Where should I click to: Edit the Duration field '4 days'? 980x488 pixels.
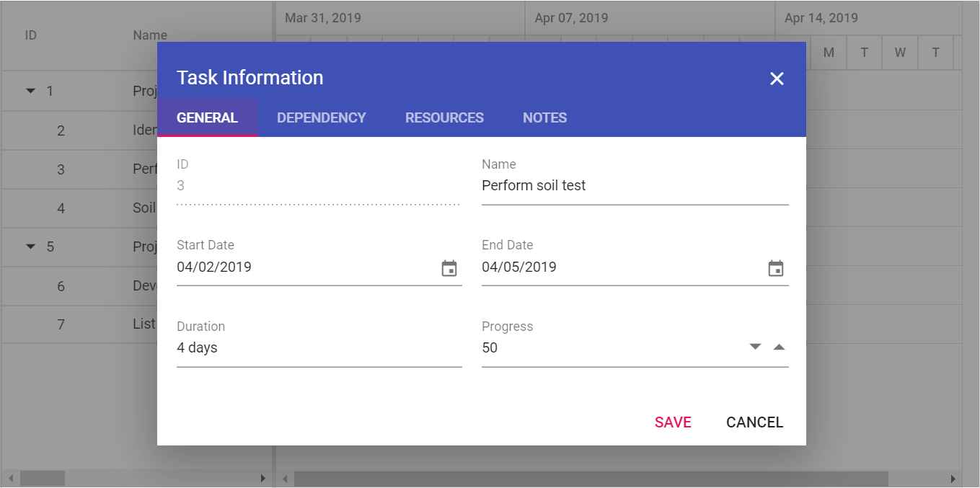click(x=319, y=348)
